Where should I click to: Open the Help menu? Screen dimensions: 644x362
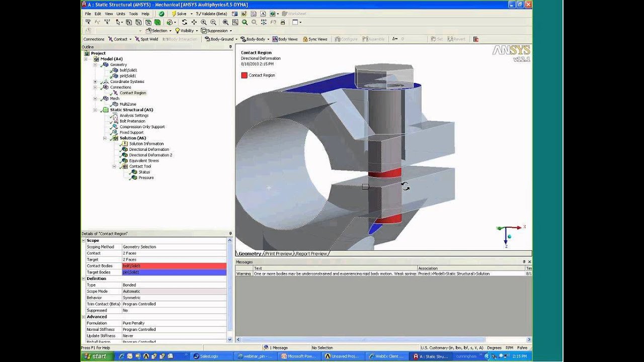145,14
